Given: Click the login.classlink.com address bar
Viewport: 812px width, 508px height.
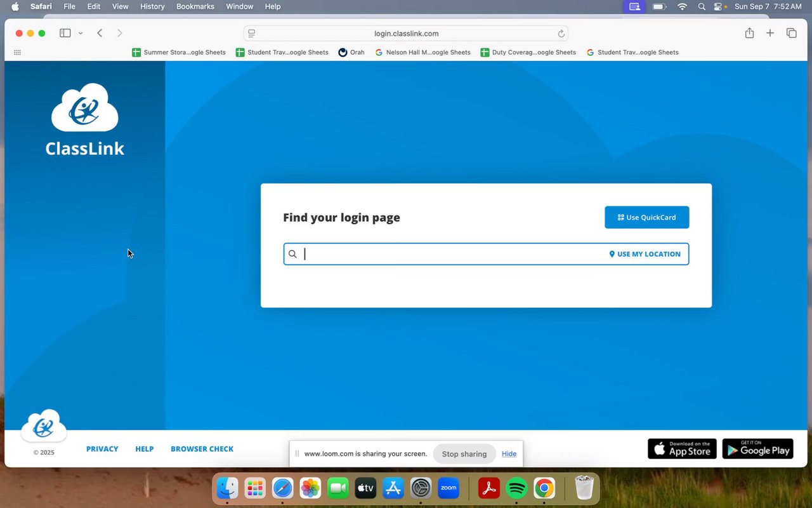Looking at the screenshot, I should click(x=406, y=34).
